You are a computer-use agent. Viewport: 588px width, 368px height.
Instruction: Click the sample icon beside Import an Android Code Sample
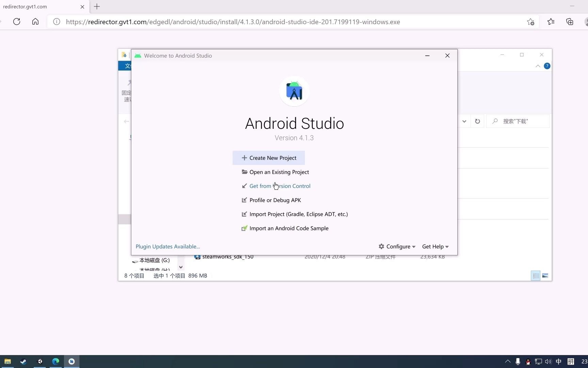tap(244, 228)
